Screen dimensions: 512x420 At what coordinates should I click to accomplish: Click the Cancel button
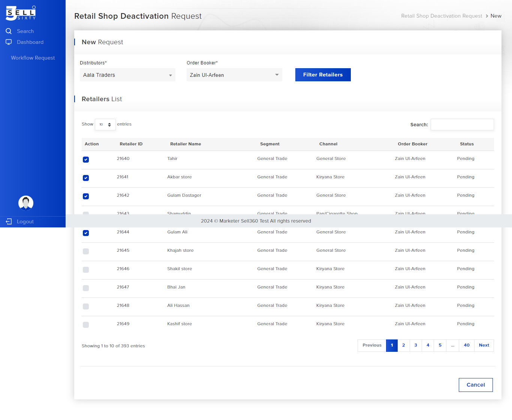475,385
